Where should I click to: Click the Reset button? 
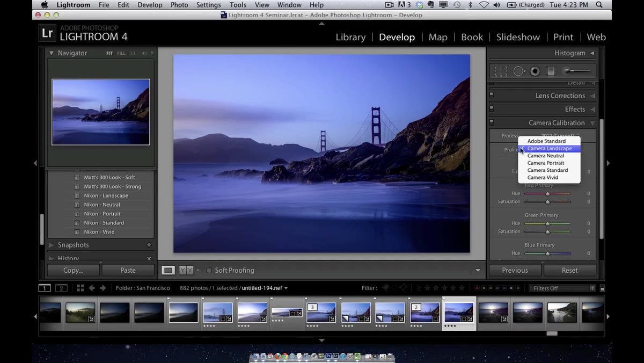[570, 270]
